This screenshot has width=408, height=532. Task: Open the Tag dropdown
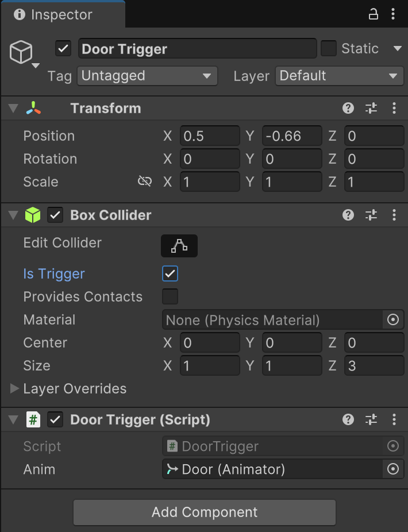pyautogui.click(x=147, y=76)
